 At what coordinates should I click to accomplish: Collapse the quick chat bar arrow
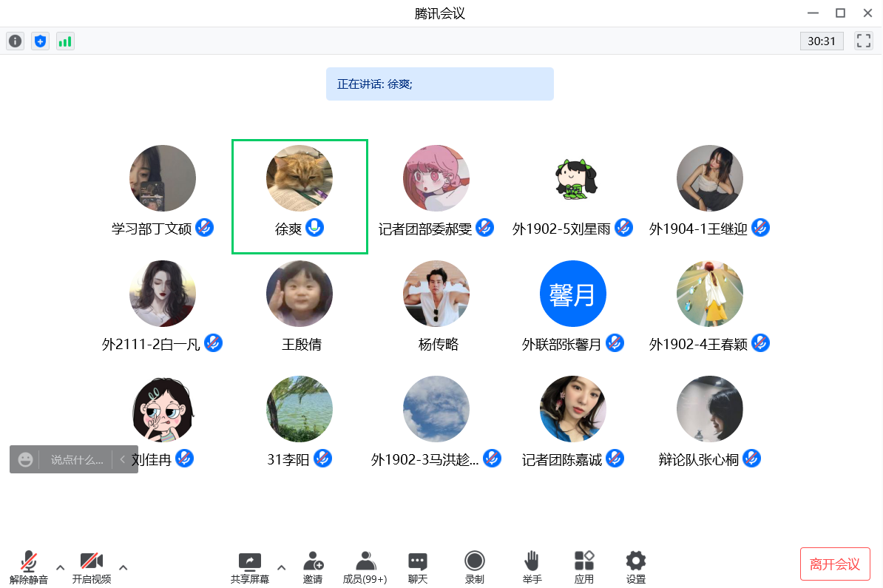pyautogui.click(x=122, y=459)
